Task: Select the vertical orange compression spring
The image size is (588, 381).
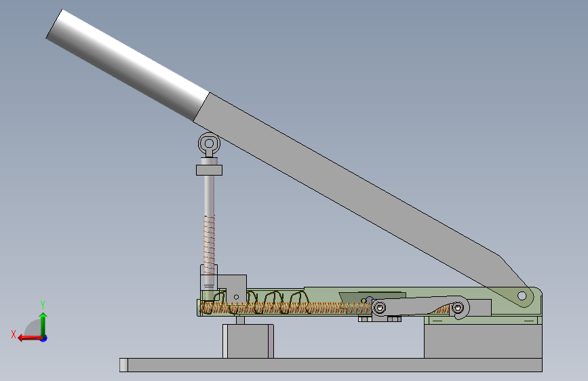Action: [210, 245]
